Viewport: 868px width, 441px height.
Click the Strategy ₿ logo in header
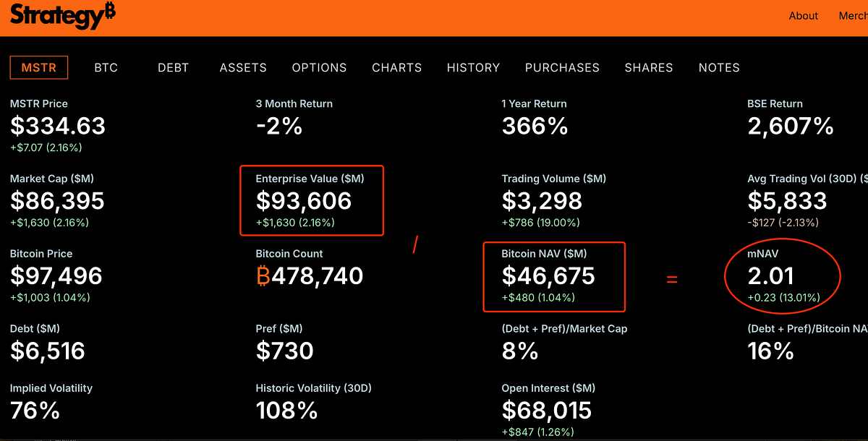61,15
